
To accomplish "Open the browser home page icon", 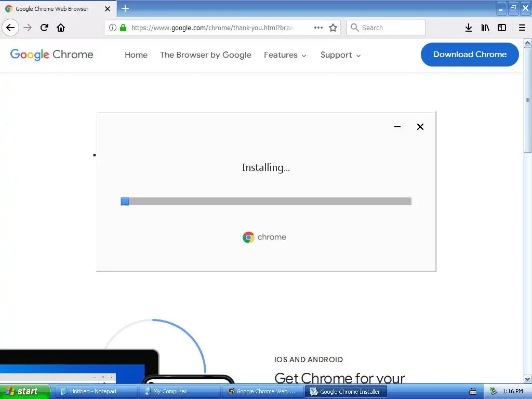I will (x=61, y=28).
